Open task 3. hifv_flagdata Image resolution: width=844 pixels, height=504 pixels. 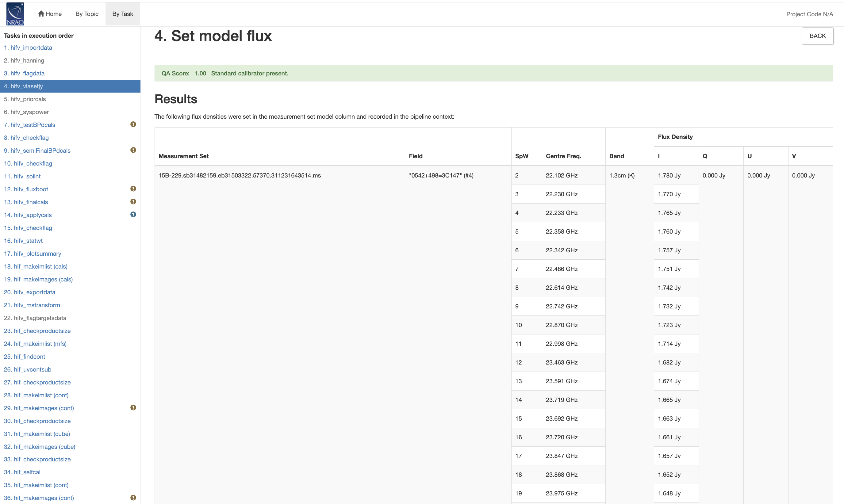point(24,73)
